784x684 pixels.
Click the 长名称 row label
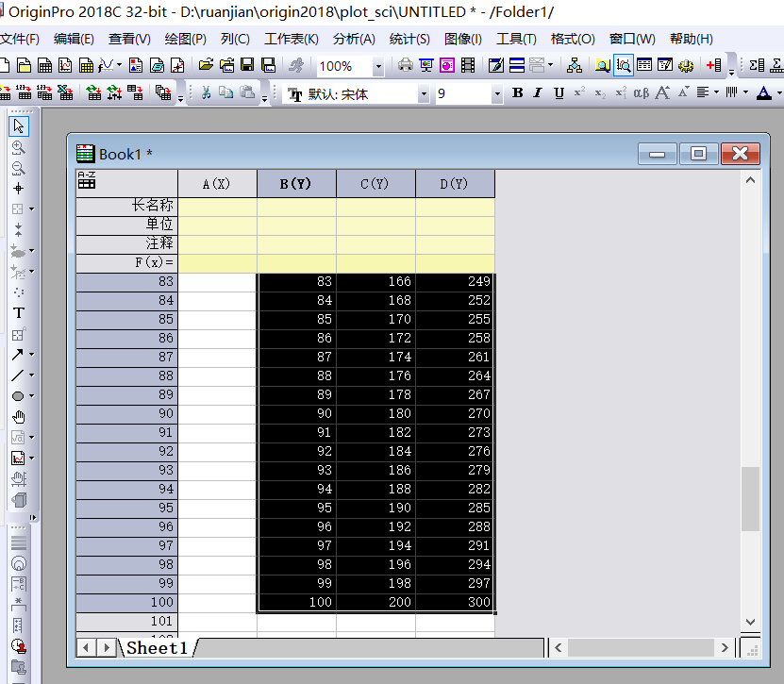tap(126, 206)
